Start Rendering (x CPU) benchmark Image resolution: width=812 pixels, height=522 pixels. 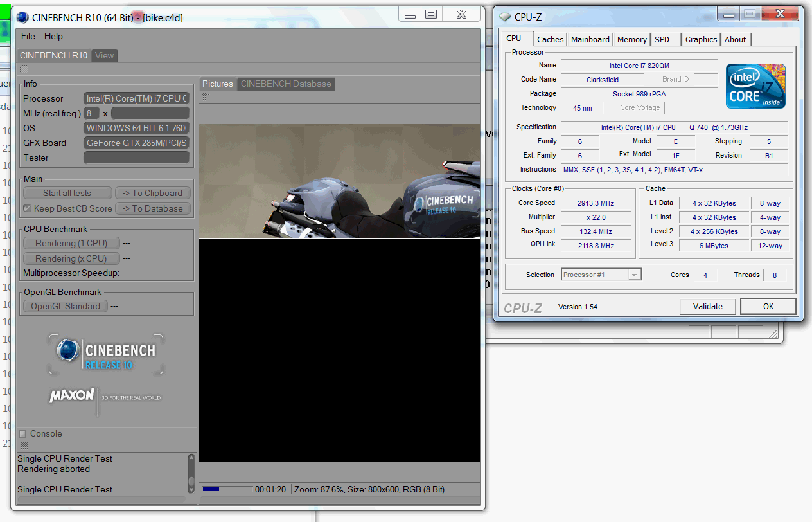coord(71,258)
